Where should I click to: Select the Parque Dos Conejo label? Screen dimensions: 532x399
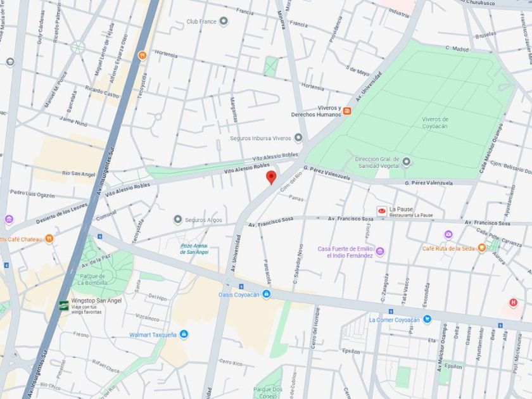[x=268, y=393]
